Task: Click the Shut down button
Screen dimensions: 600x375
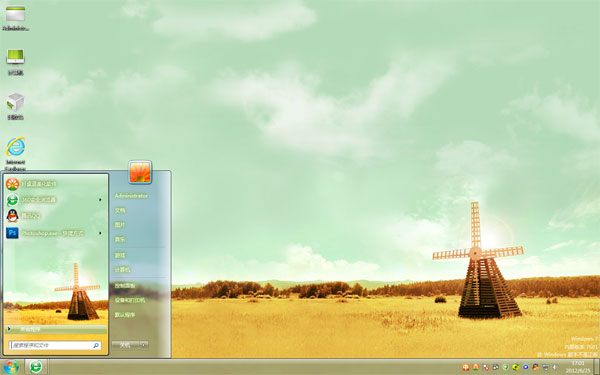Action: [x=126, y=345]
